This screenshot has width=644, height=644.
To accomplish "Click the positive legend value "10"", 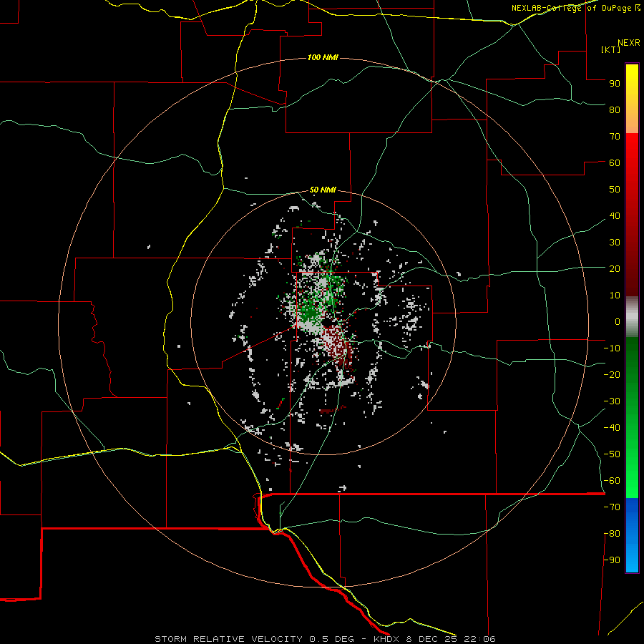I will point(615,296).
